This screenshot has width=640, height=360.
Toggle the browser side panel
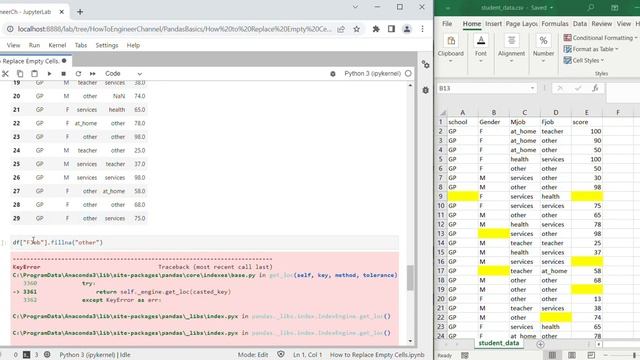391,29
